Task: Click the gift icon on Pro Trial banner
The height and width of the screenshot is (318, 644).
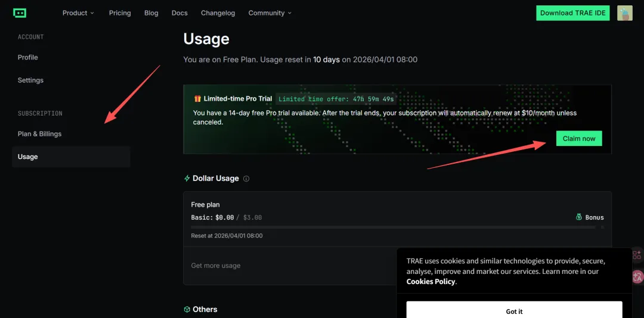Action: [x=197, y=98]
